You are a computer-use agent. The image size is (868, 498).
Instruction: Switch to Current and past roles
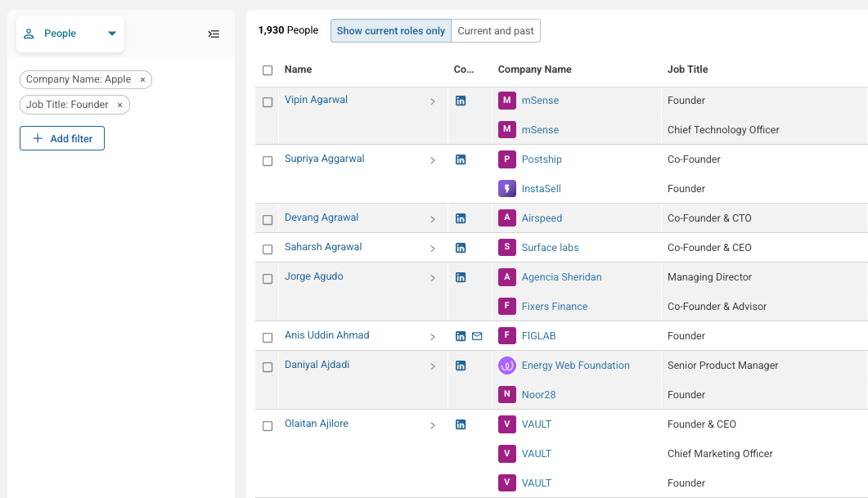(496, 31)
